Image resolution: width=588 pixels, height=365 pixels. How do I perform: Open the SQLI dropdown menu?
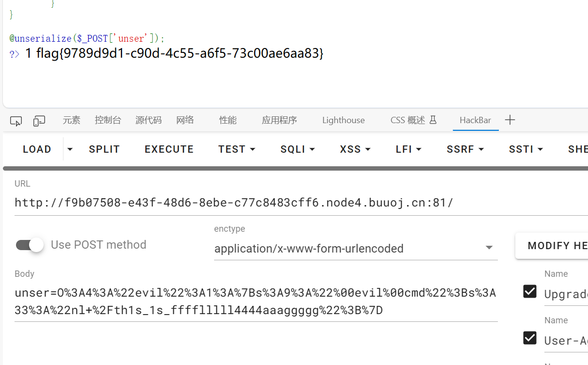[298, 149]
